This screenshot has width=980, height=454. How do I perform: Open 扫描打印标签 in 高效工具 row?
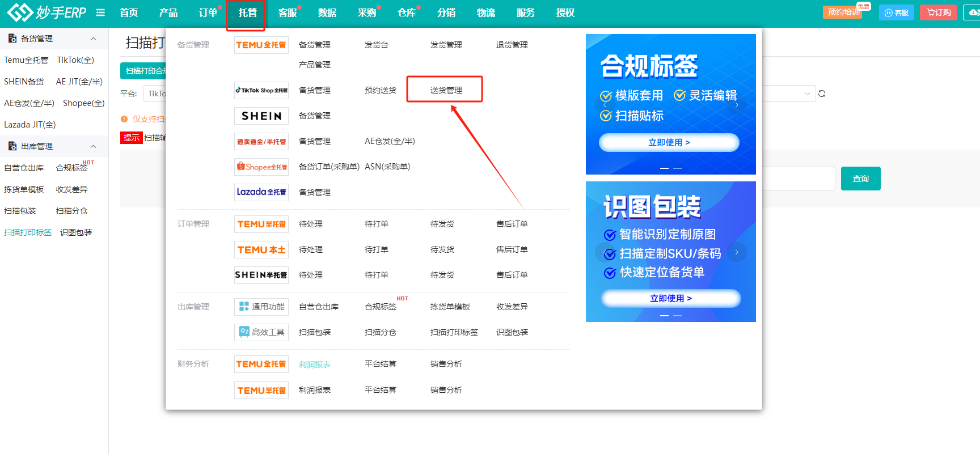[454, 332]
